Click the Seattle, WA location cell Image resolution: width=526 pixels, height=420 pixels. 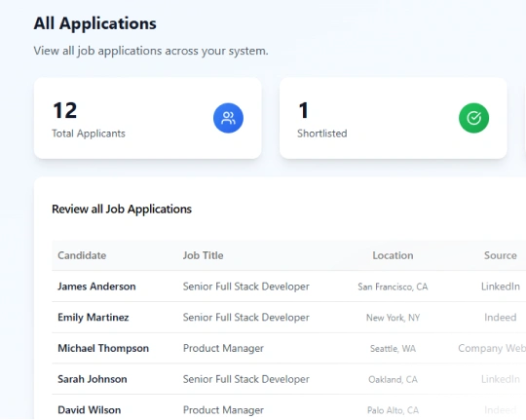click(393, 349)
